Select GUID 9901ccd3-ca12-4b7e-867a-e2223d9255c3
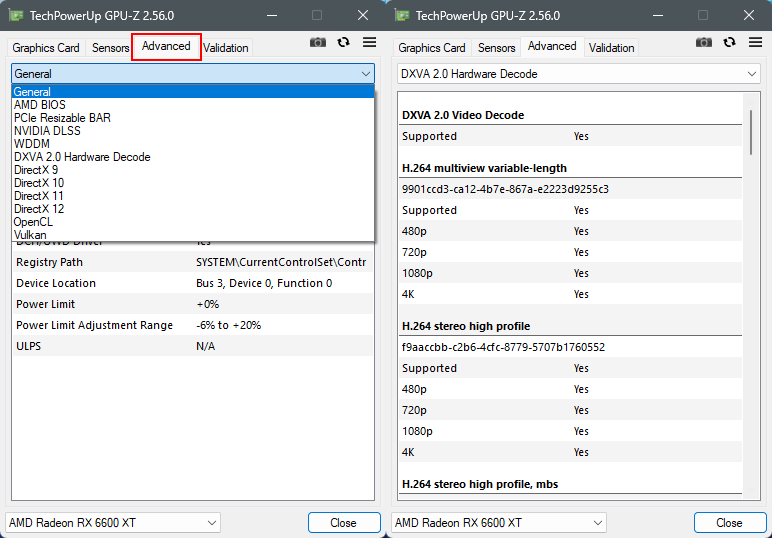The height and width of the screenshot is (538, 772). (x=505, y=190)
